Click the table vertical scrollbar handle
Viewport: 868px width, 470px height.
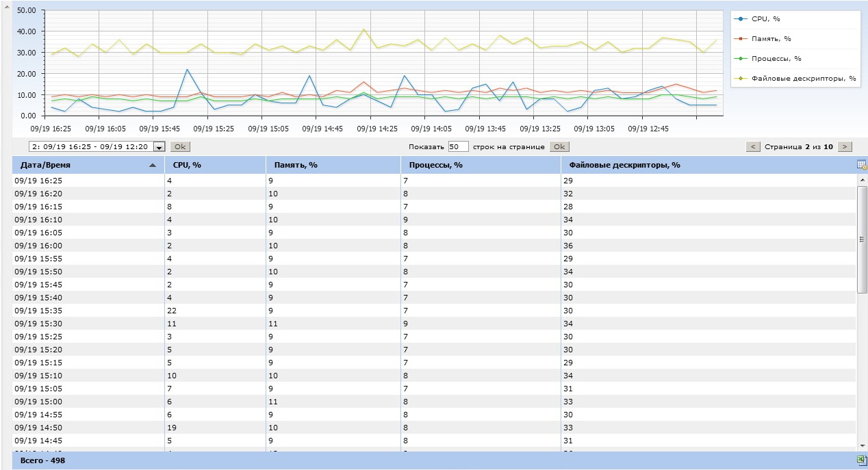[x=862, y=239]
